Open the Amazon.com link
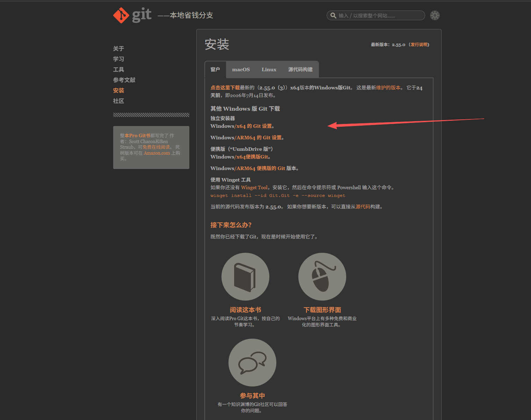 click(x=157, y=153)
